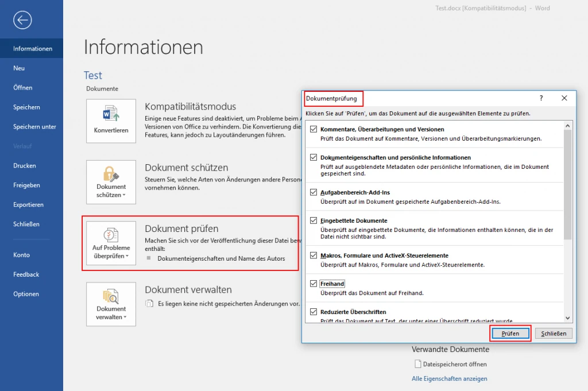The height and width of the screenshot is (391, 588).
Task: Uncheck the Aufgabenbereich-Add-Ins checkbox
Action: click(314, 192)
